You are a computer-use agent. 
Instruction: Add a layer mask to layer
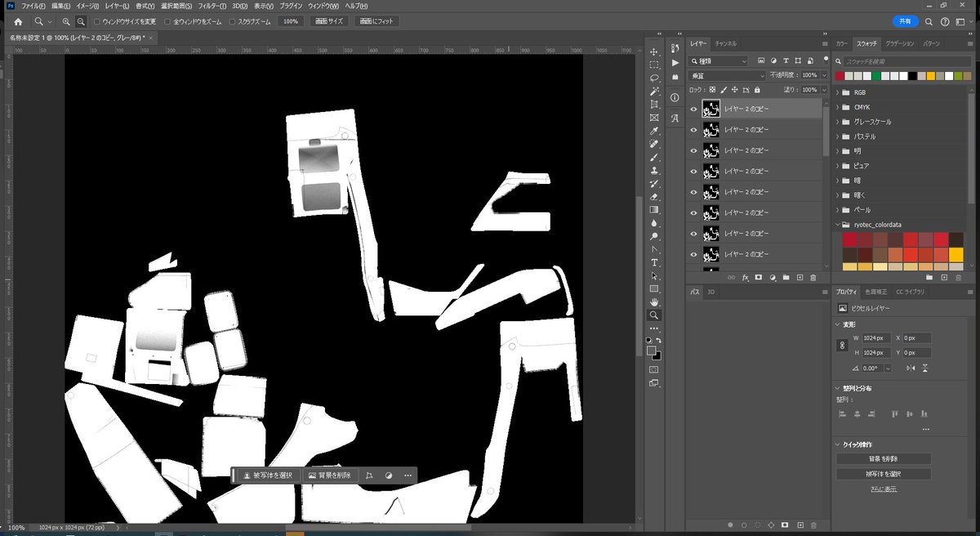759,278
